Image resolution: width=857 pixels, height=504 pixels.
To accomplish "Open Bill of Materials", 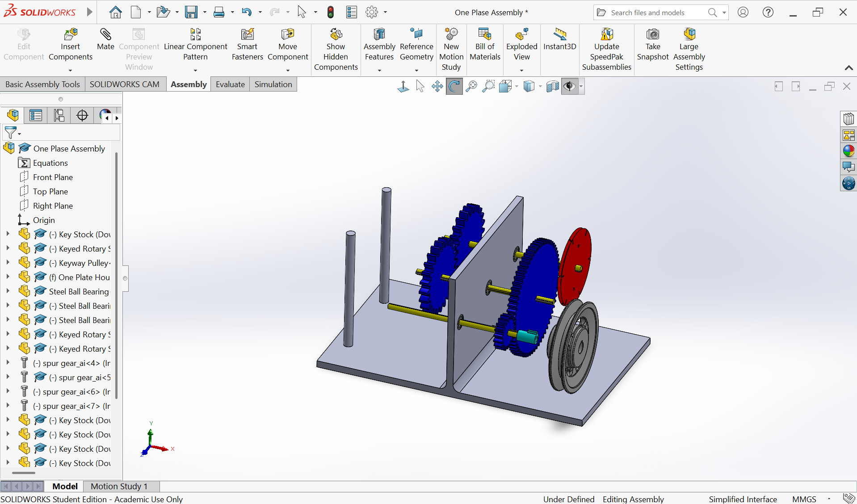I will coord(485,45).
